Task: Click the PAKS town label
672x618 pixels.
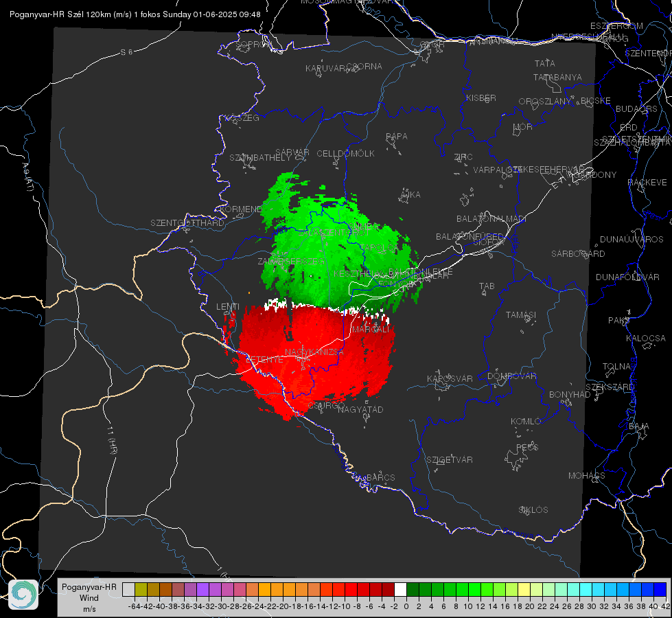Action: point(619,321)
